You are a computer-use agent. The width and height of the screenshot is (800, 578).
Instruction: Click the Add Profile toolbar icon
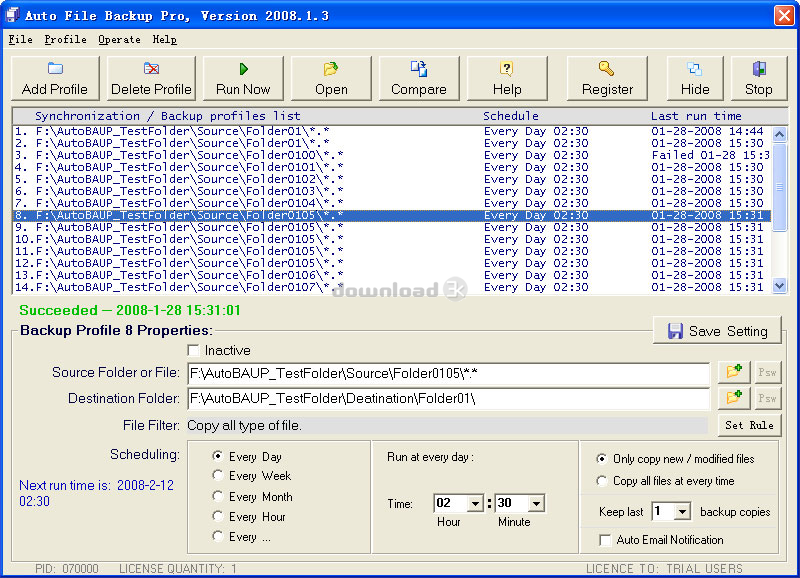click(55, 69)
